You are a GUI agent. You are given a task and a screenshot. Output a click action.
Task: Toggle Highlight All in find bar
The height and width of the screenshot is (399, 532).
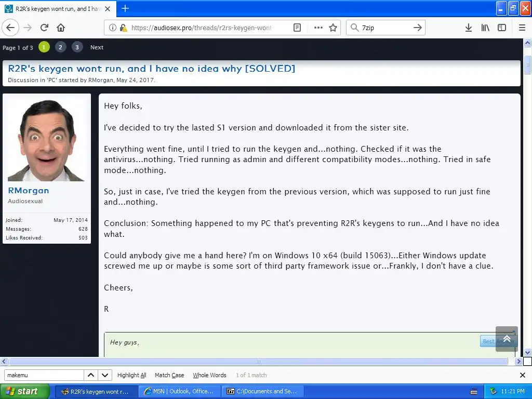click(x=131, y=375)
